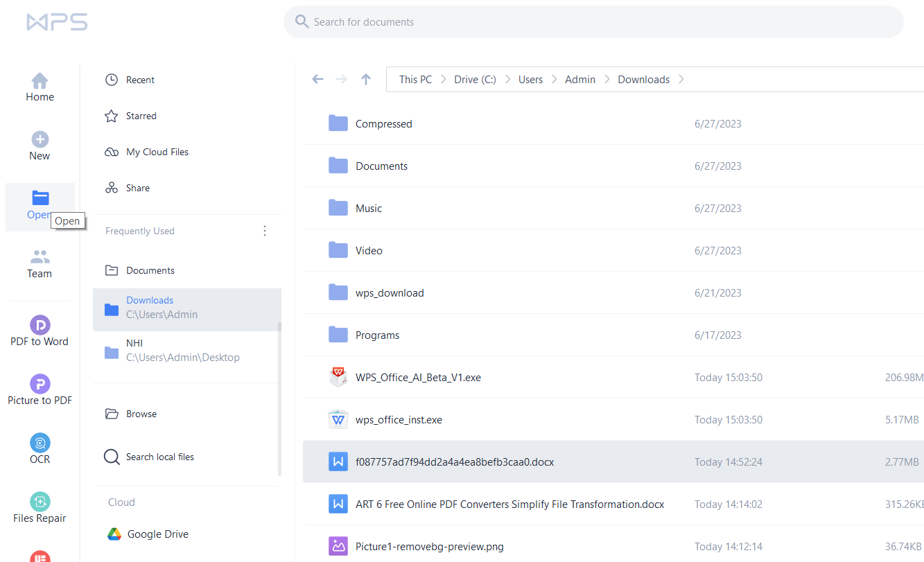Show Recent documents list
The width and height of the screenshot is (924, 562).
click(x=140, y=80)
